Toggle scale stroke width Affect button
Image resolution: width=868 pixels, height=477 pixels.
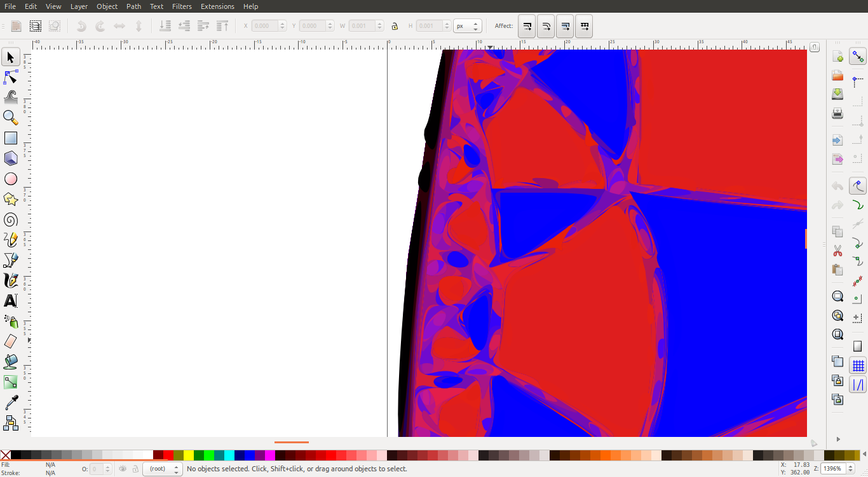click(527, 26)
